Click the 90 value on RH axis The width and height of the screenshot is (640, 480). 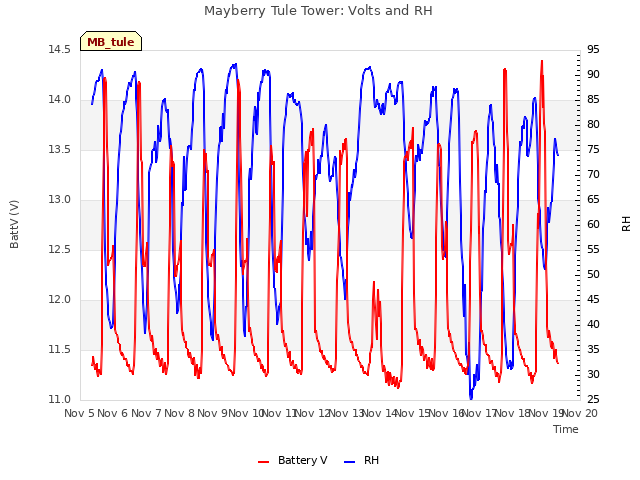coord(593,74)
